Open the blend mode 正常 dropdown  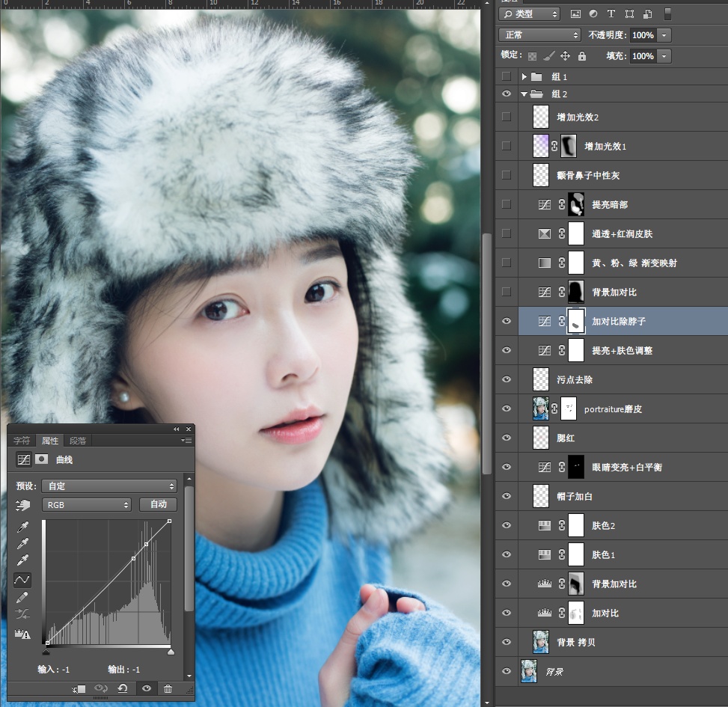pyautogui.click(x=539, y=35)
